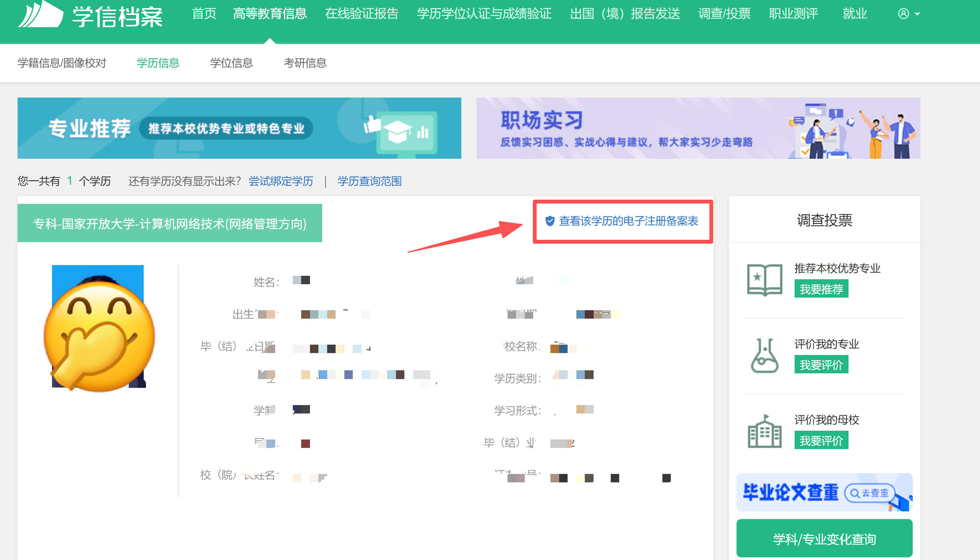Click the 学习形式 field label
The height and width of the screenshot is (560, 980).
coord(518,411)
